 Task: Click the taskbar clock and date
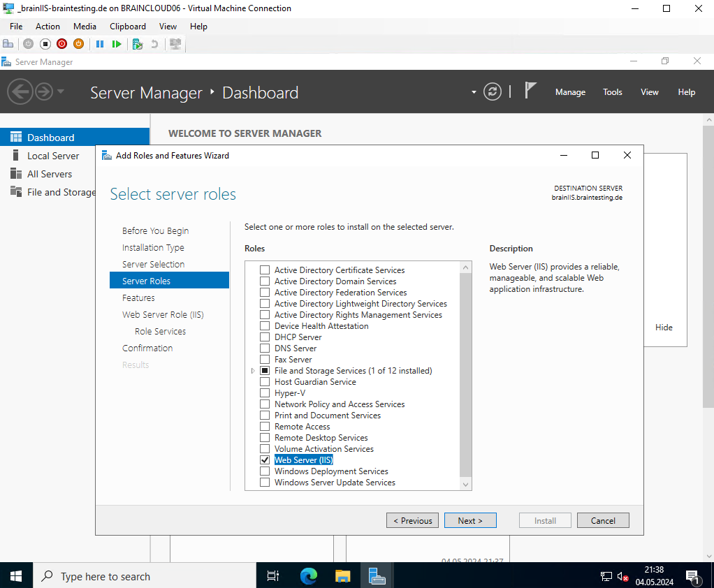(x=655, y=575)
